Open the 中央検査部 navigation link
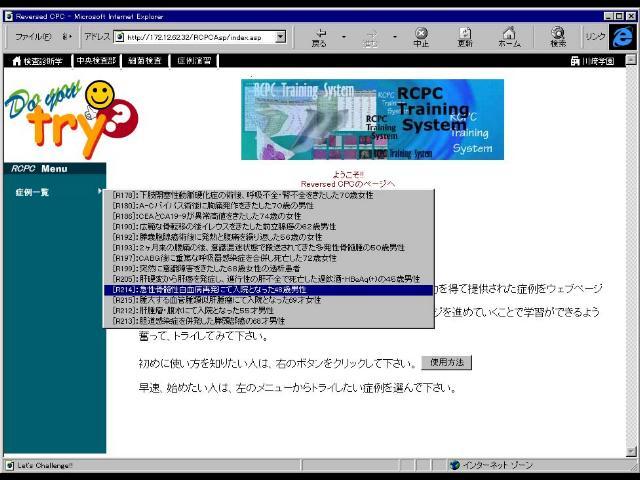640x480 pixels. (x=97, y=61)
